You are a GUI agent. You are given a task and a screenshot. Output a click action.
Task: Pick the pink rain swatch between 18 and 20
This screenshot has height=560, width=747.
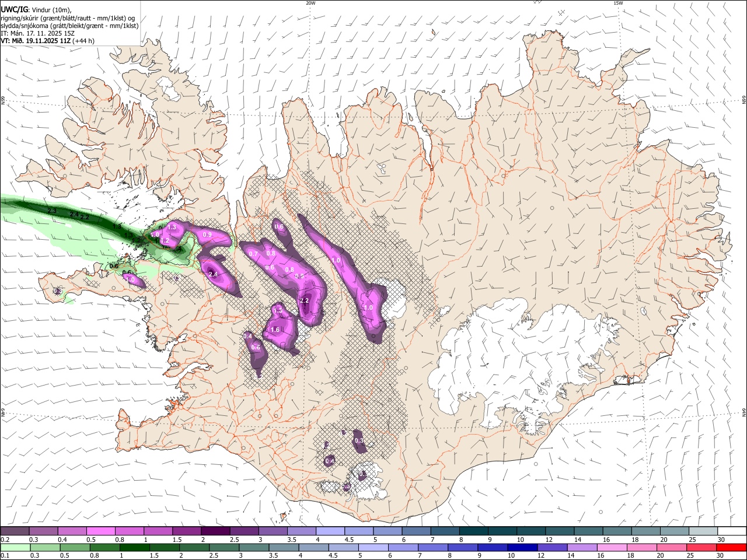(643, 547)
